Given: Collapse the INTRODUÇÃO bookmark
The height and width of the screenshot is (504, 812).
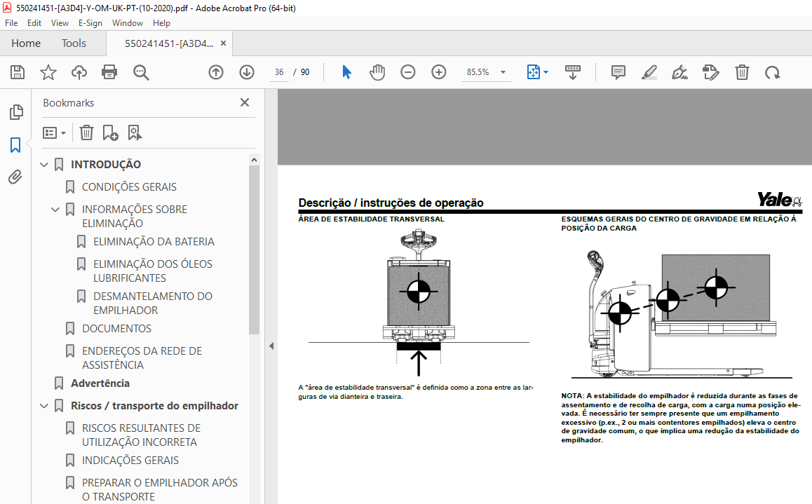Looking at the screenshot, I should [x=44, y=165].
